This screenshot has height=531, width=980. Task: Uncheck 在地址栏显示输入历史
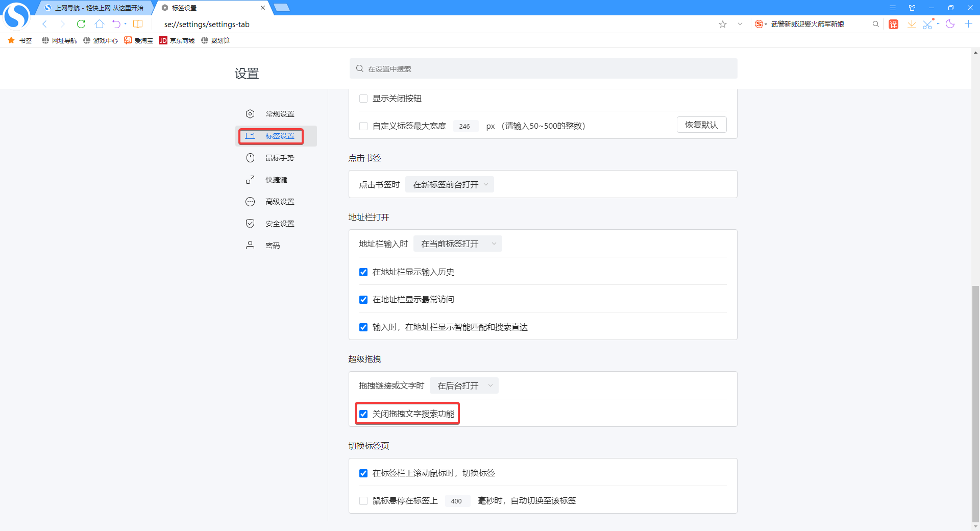pos(363,272)
